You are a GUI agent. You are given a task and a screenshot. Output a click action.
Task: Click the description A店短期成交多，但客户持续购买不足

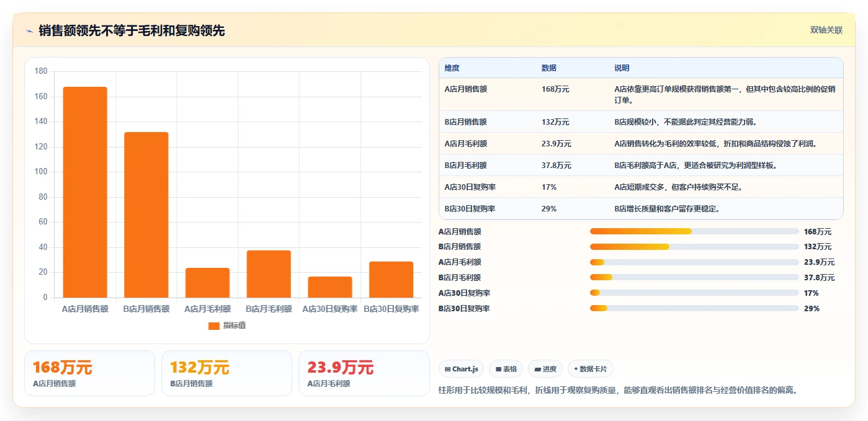[678, 187]
